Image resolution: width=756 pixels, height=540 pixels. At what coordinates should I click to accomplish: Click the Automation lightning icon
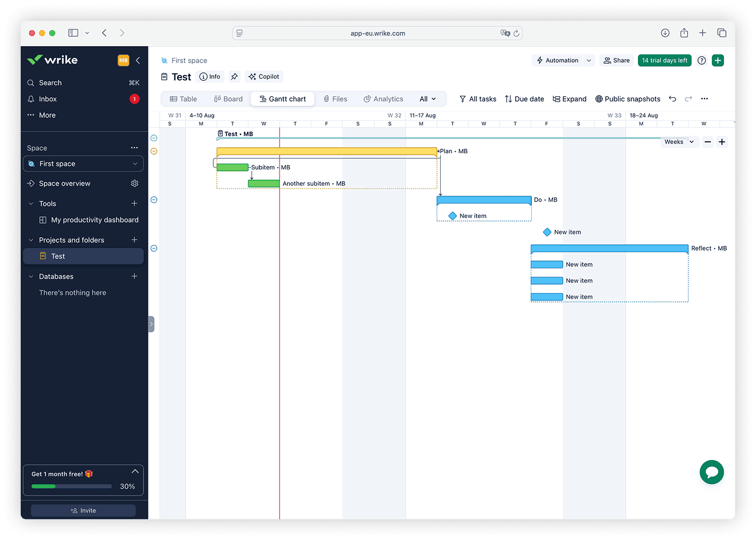tap(539, 60)
